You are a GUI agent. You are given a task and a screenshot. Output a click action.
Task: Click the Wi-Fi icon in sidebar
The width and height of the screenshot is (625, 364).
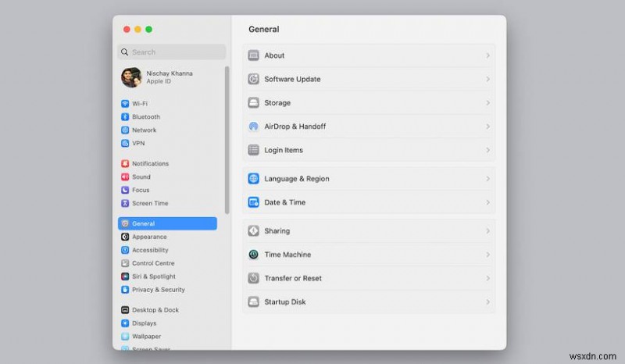click(125, 104)
